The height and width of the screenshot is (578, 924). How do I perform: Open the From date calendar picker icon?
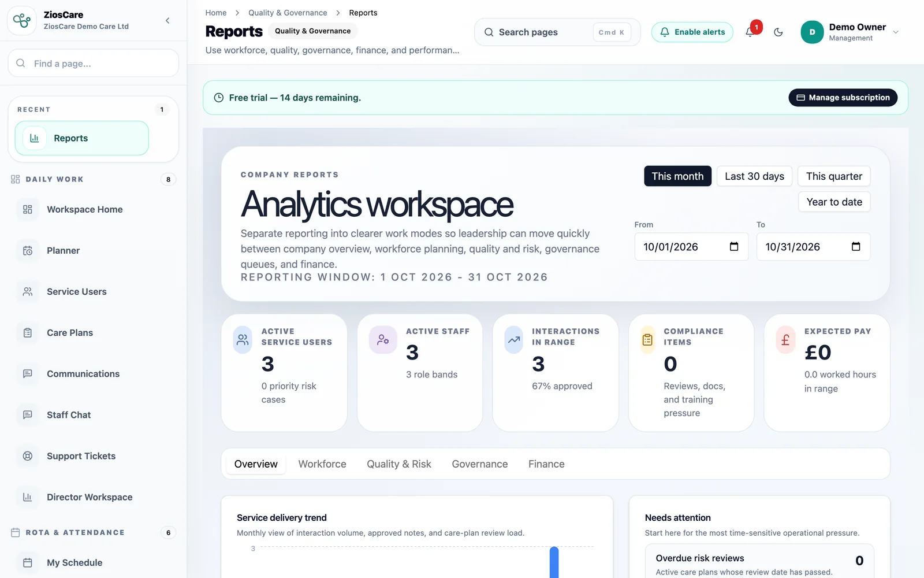pos(734,247)
